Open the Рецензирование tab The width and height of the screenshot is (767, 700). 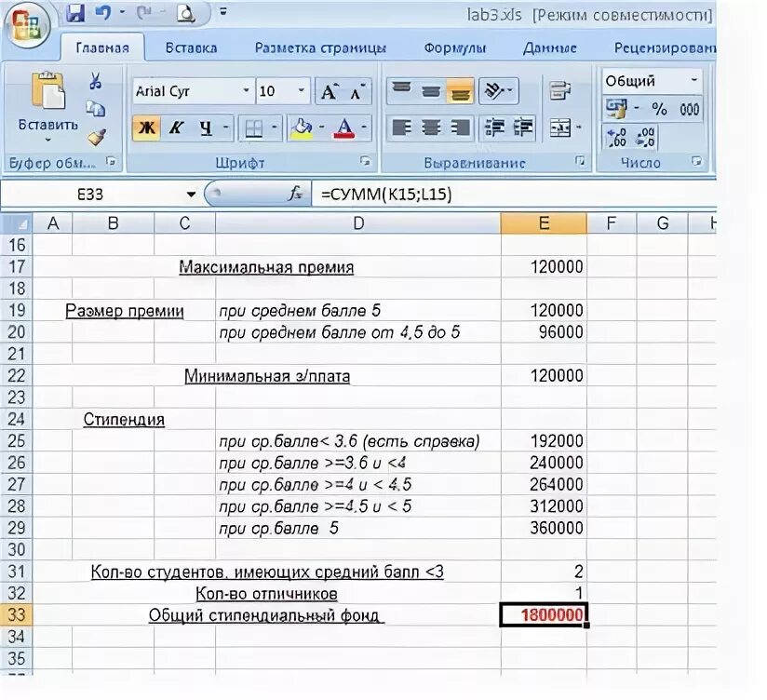[x=665, y=47]
